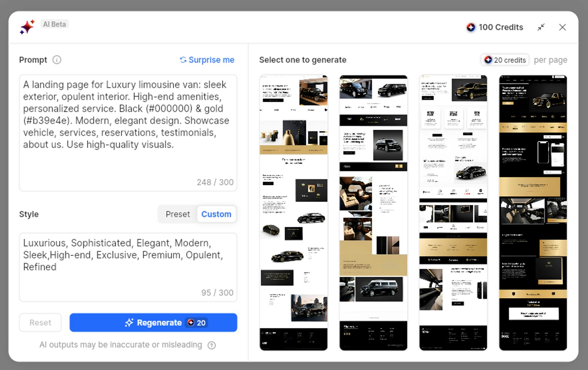
Task: Select the first white layout thumbnail
Action: [293, 212]
